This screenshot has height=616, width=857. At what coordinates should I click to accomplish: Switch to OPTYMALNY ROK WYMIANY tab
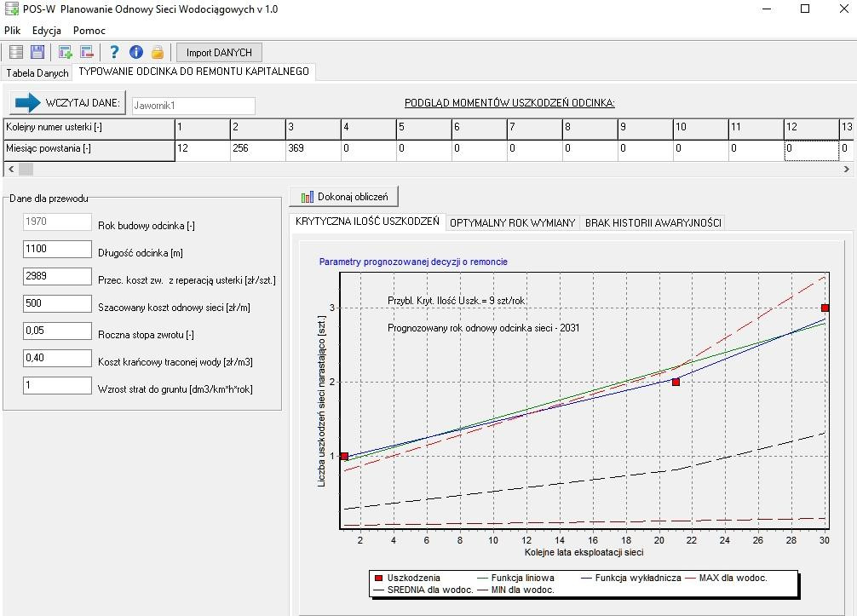pyautogui.click(x=512, y=223)
